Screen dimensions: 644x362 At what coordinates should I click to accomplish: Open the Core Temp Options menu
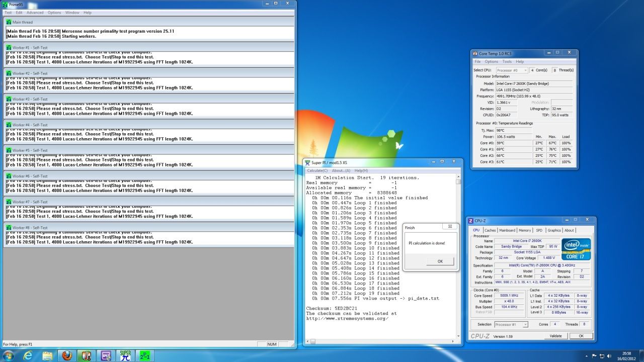click(492, 61)
